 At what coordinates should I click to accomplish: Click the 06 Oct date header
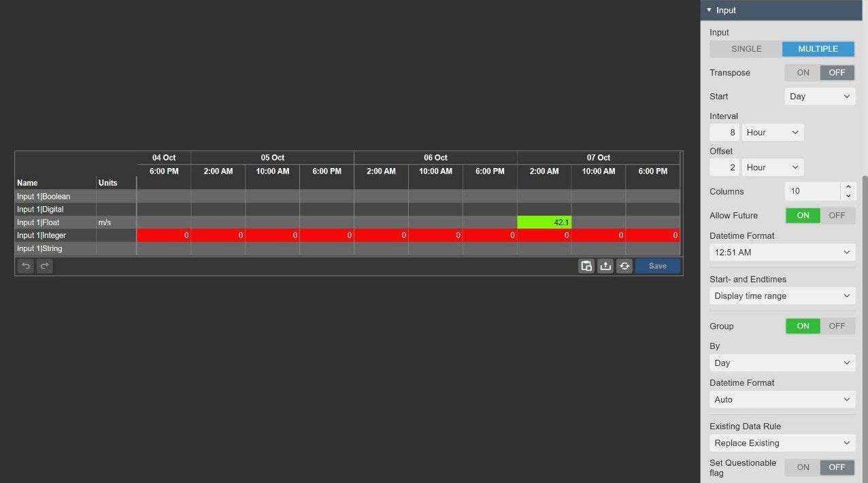coord(435,158)
